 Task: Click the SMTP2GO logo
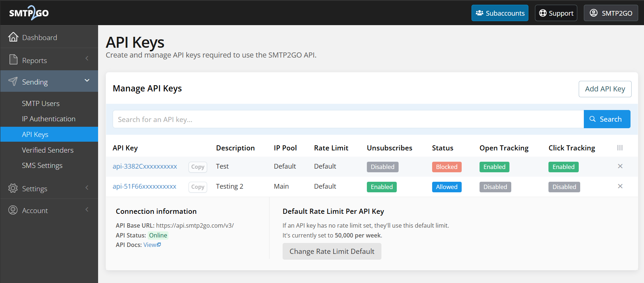click(x=29, y=13)
